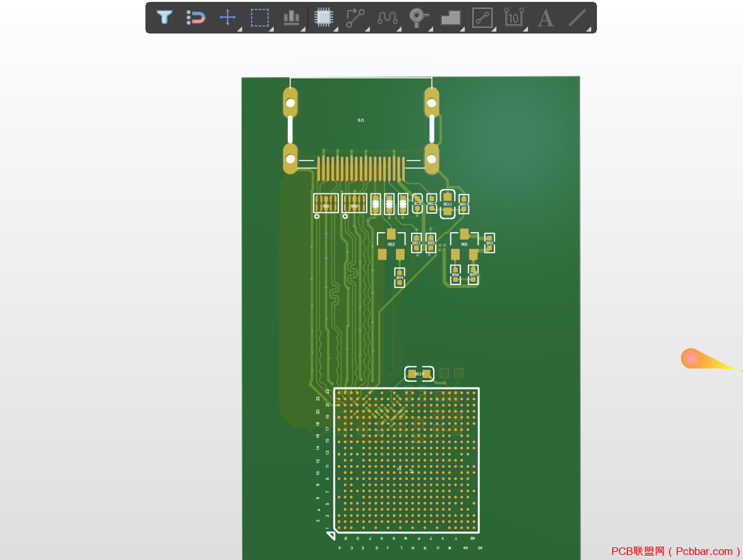The image size is (743, 560).
Task: Open the Align objects bar-chart icon
Action: click(x=292, y=18)
